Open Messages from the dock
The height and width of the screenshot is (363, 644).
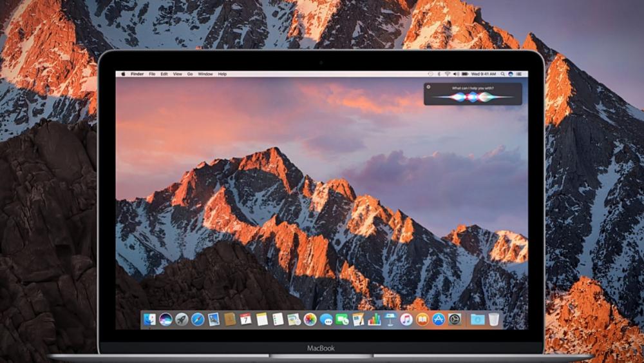326,319
